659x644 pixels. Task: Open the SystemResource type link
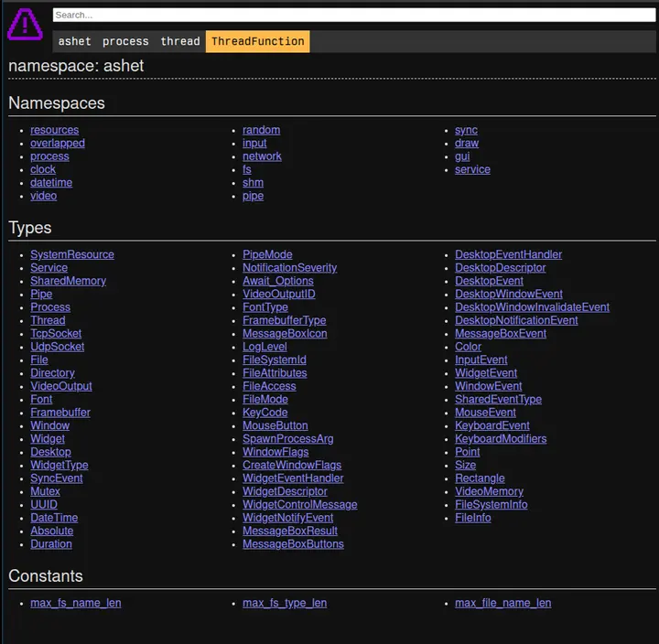point(72,254)
